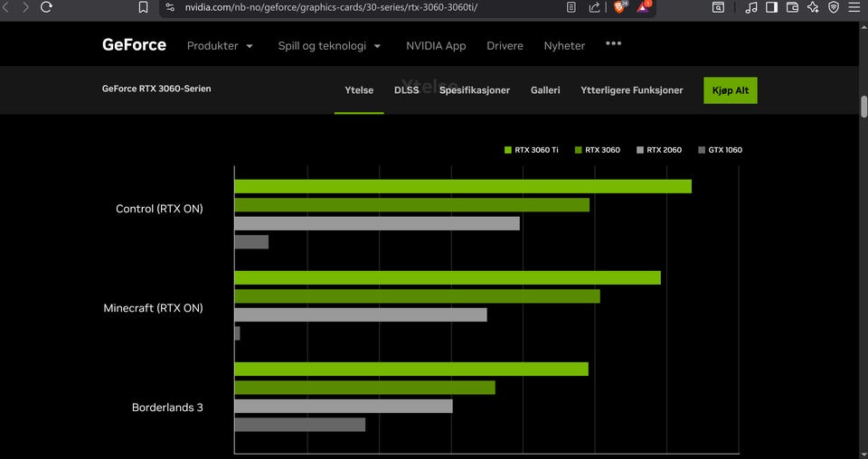Click the green Kjøp Alt button
Image resolution: width=868 pixels, height=459 pixels.
(x=730, y=90)
